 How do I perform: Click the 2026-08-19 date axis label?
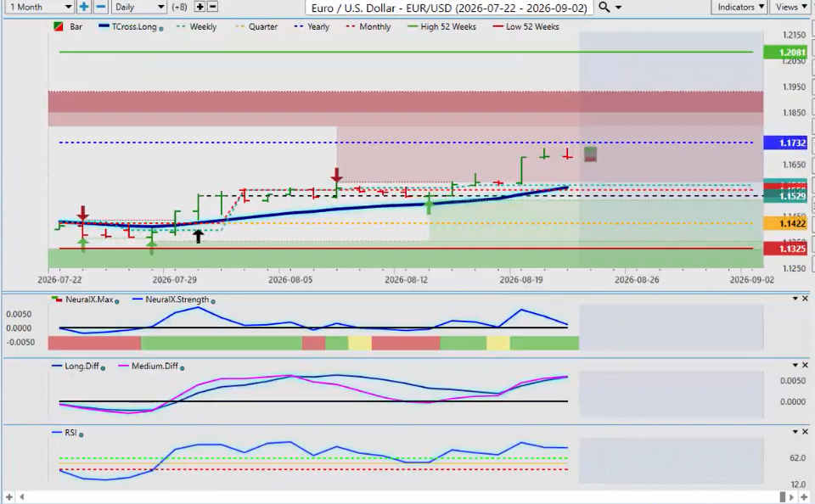(x=521, y=279)
